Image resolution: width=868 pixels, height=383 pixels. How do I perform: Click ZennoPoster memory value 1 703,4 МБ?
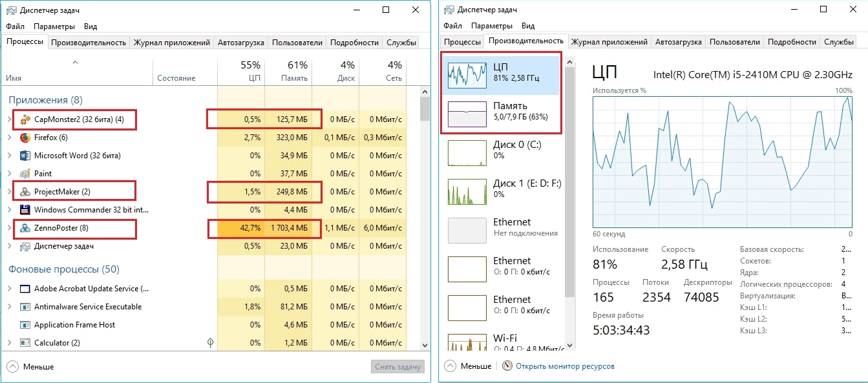[x=288, y=228]
